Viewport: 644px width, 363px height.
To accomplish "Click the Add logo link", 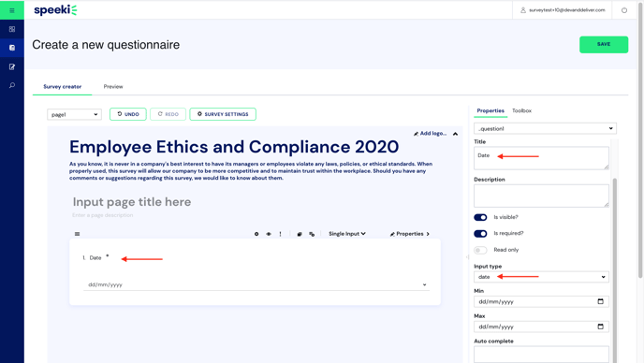I will coord(430,134).
